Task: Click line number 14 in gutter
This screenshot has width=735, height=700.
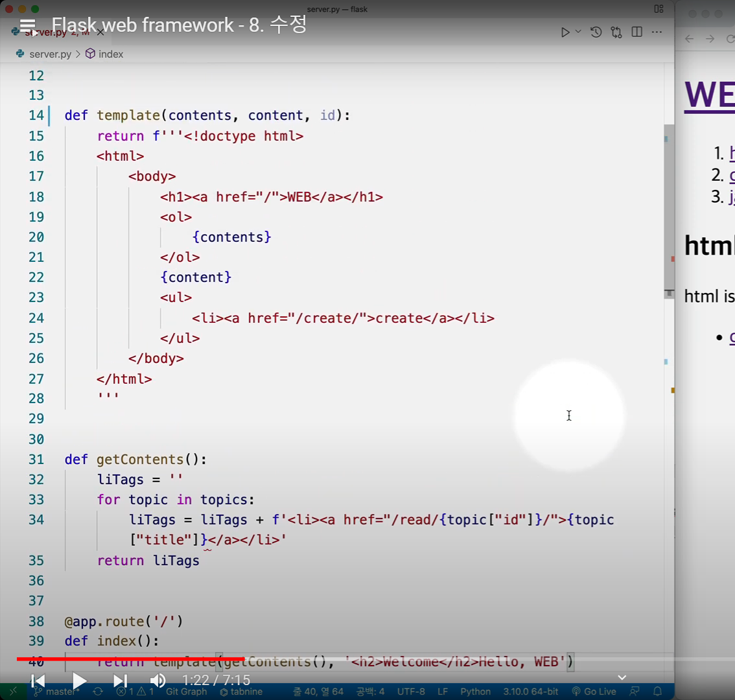Action: coord(36,115)
